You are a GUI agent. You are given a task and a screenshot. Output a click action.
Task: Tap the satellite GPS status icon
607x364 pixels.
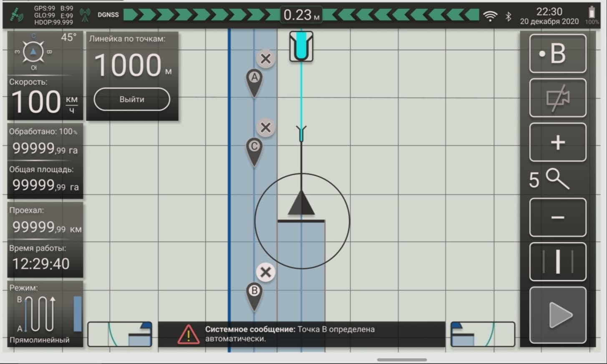(17, 16)
